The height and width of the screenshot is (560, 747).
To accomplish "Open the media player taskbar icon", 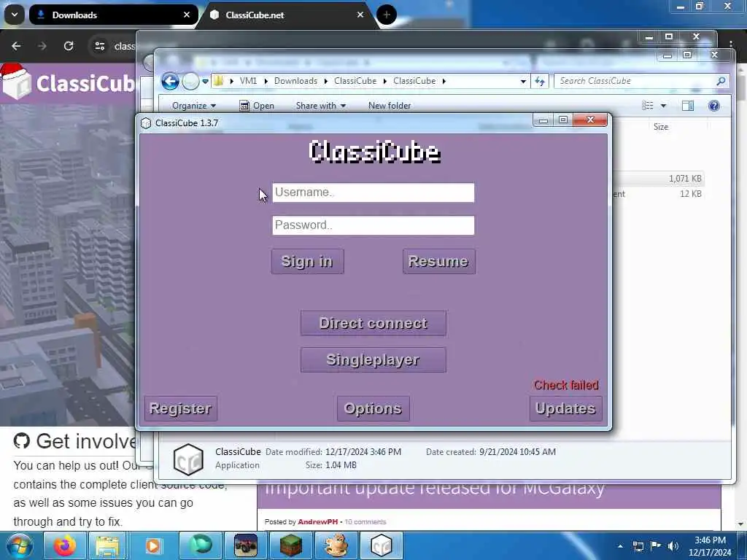I will tap(152, 545).
